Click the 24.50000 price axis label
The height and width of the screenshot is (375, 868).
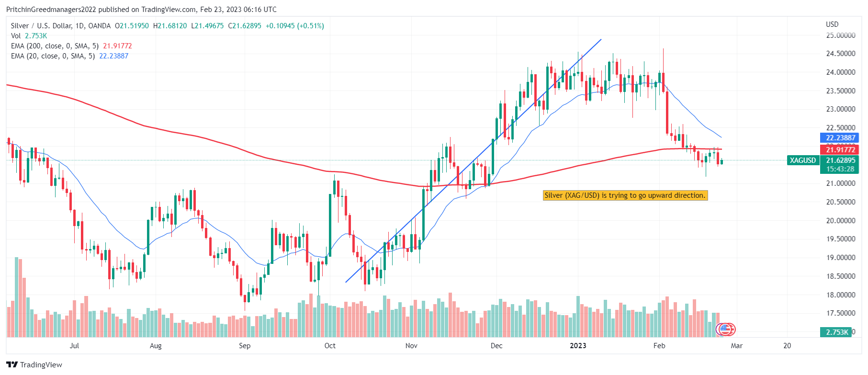tap(841, 54)
